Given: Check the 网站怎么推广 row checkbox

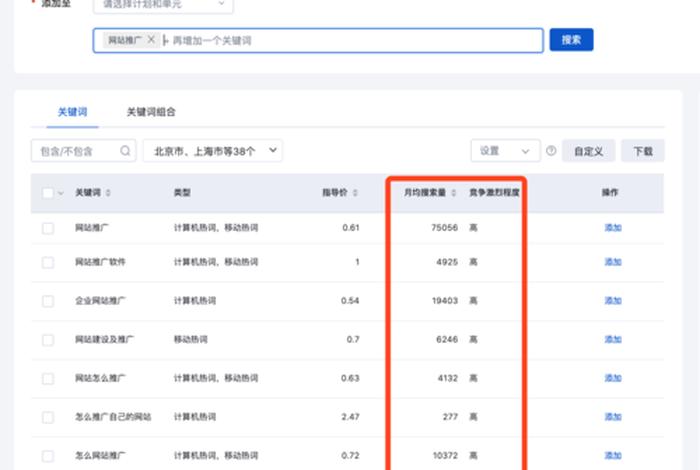Looking at the screenshot, I should [48, 378].
